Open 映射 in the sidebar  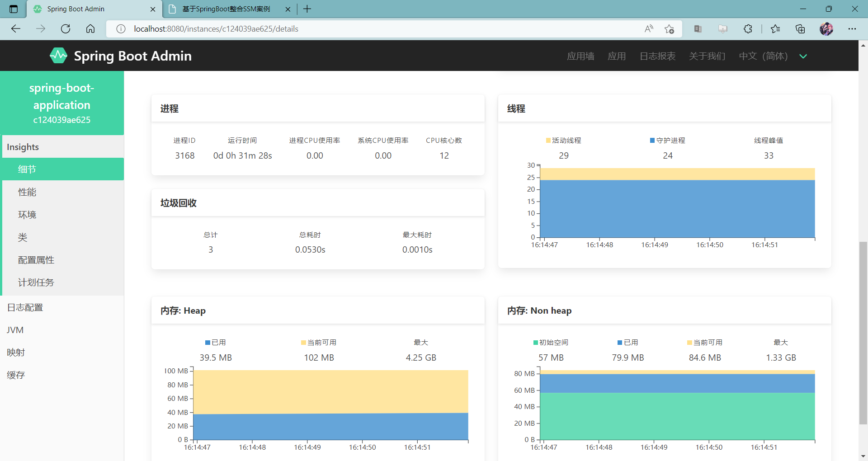coord(62,353)
